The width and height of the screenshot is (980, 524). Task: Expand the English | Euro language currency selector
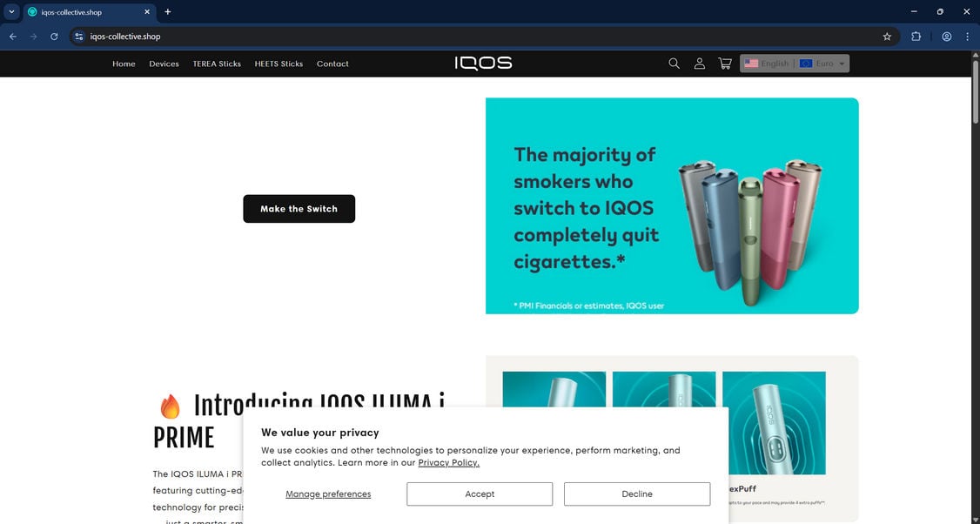[795, 64]
